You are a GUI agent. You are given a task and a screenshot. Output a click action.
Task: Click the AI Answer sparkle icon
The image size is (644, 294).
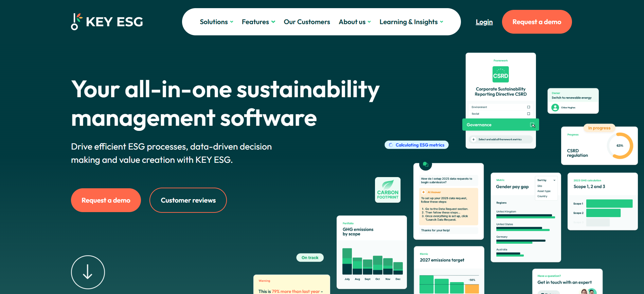(x=423, y=192)
